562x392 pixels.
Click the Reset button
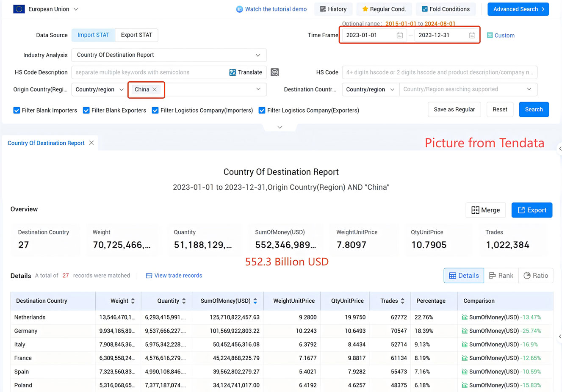tap(500, 110)
